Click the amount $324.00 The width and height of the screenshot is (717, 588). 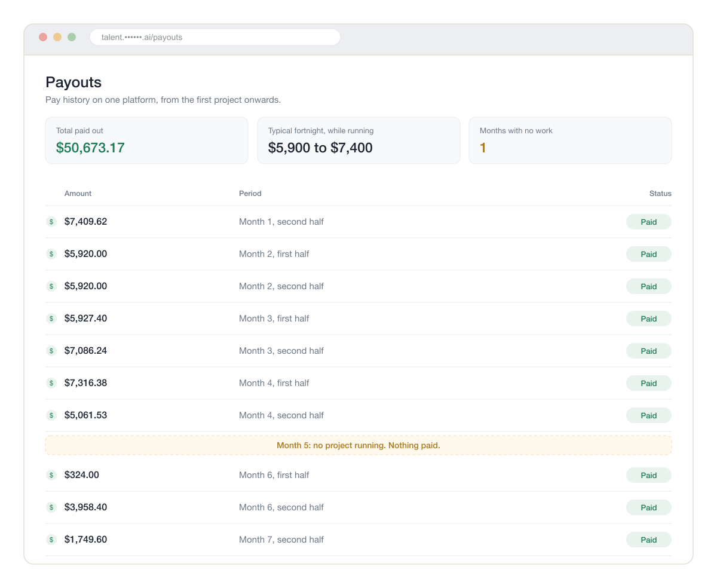pyautogui.click(x=82, y=475)
